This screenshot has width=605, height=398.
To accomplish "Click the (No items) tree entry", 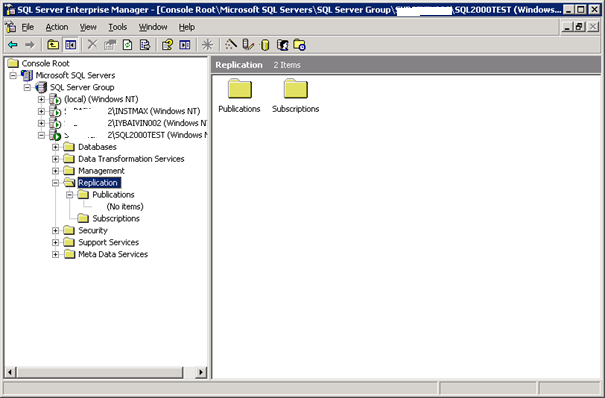I will 125,207.
